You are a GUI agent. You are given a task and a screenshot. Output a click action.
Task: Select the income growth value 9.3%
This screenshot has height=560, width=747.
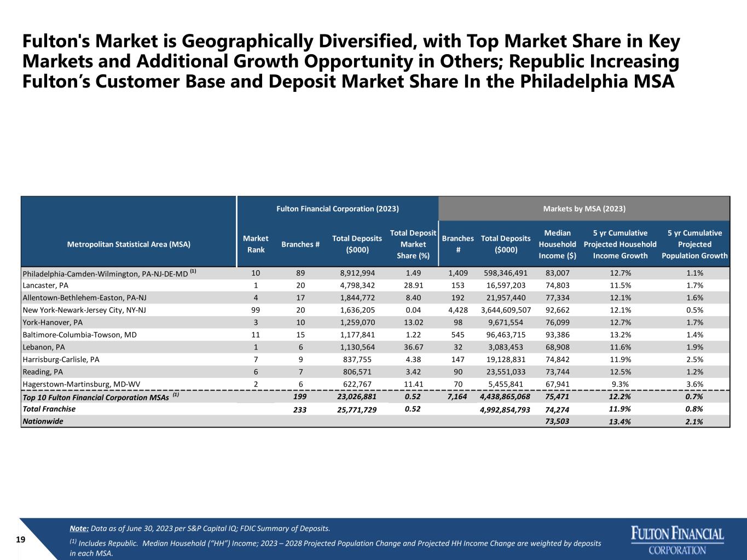[620, 384]
